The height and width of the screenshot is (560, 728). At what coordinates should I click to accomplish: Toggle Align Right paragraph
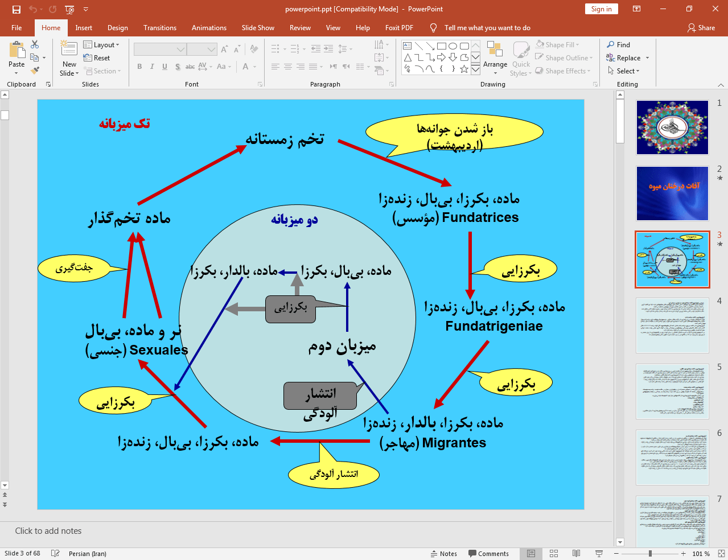tap(301, 67)
